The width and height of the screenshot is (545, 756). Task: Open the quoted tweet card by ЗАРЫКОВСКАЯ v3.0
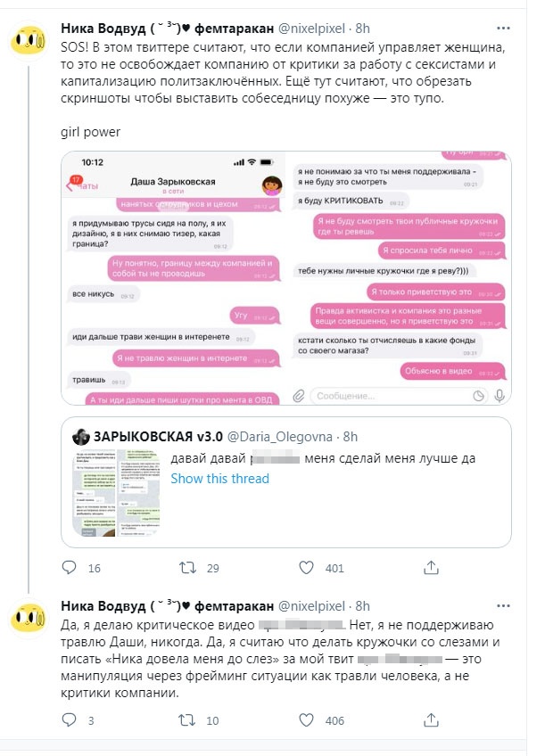(286, 482)
